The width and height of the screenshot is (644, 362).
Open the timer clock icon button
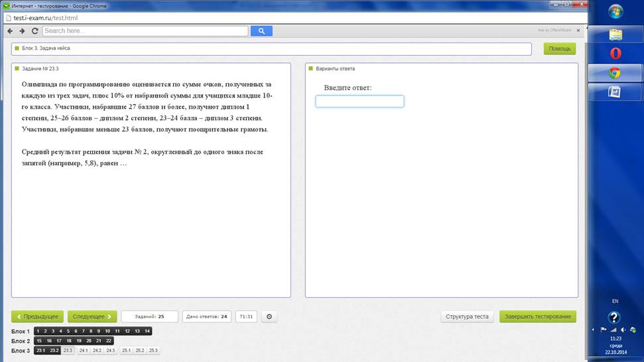click(x=269, y=316)
